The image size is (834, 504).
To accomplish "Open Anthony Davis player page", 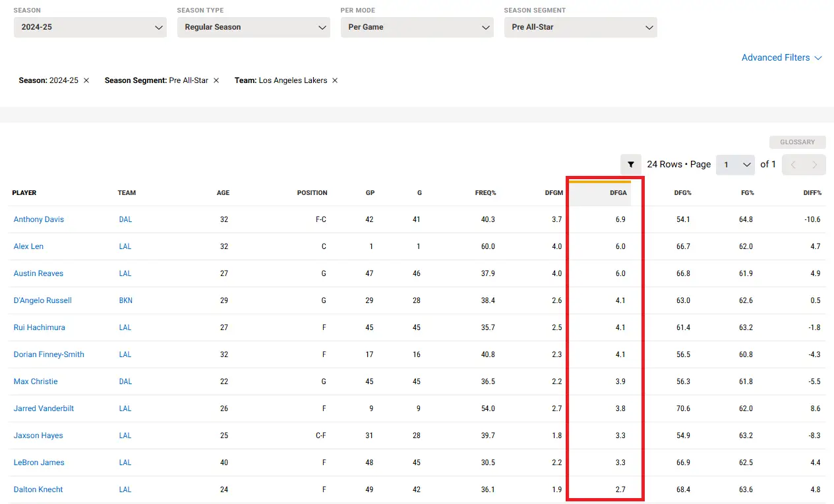I will coord(39,219).
